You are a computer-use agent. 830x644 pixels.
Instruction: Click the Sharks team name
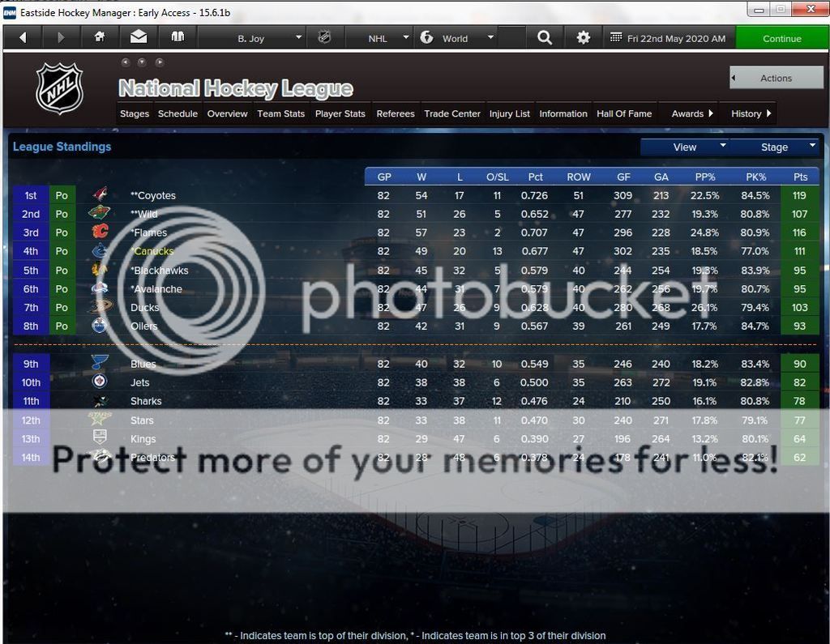click(x=146, y=401)
